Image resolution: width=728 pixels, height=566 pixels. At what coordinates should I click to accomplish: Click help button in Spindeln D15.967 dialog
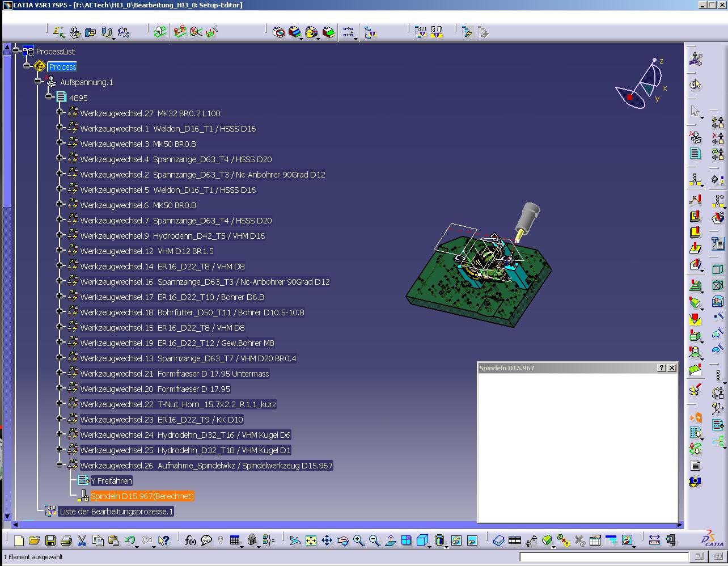[x=662, y=368]
